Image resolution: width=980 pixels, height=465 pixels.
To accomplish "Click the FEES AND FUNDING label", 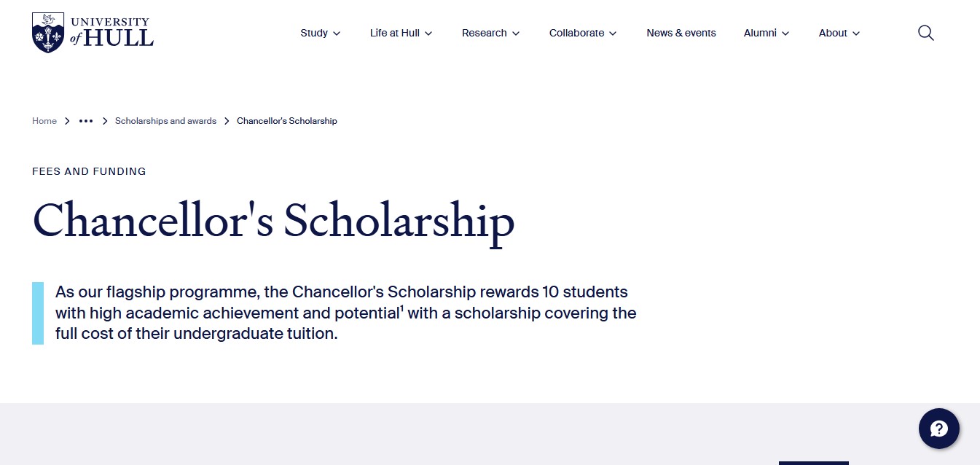I will (x=89, y=171).
